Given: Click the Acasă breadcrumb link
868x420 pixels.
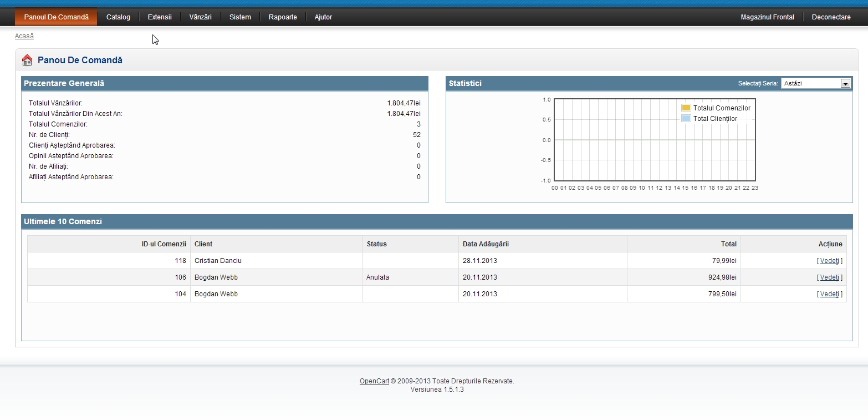Looking at the screenshot, I should pyautogui.click(x=24, y=36).
